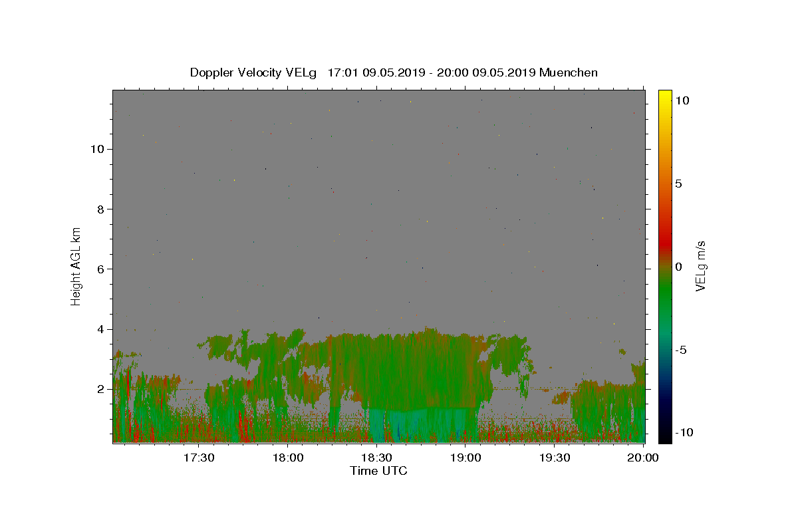
Task: Click the yellow top of the colorbar
Action: tap(665, 96)
